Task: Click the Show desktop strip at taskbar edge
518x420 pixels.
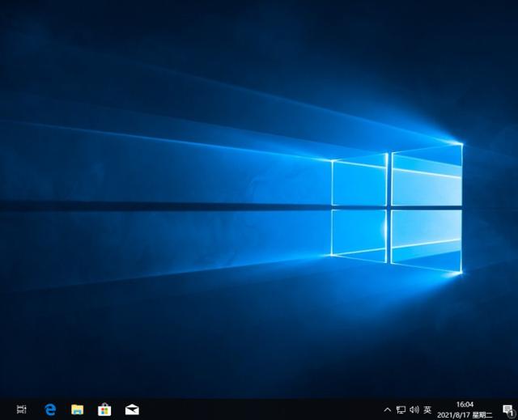Action: (516, 409)
